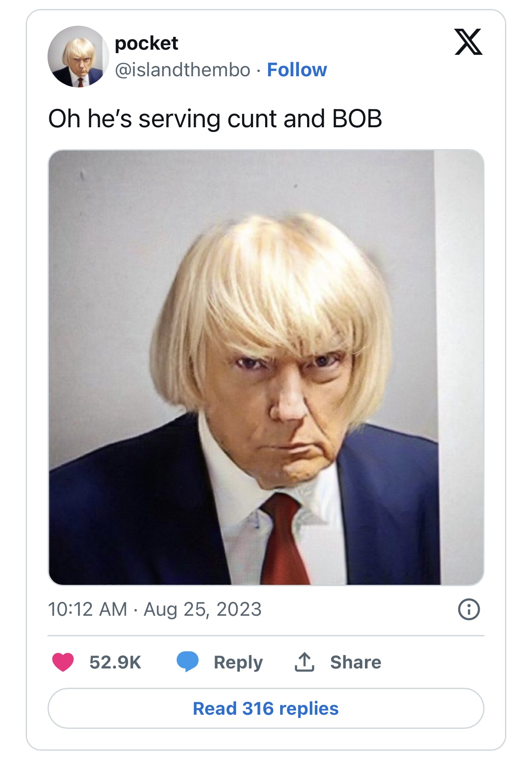Click the blonde hair in the photo

(274, 291)
